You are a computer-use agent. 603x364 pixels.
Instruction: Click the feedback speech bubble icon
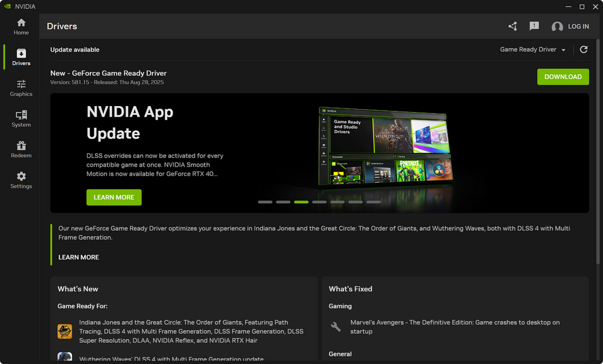coord(534,26)
